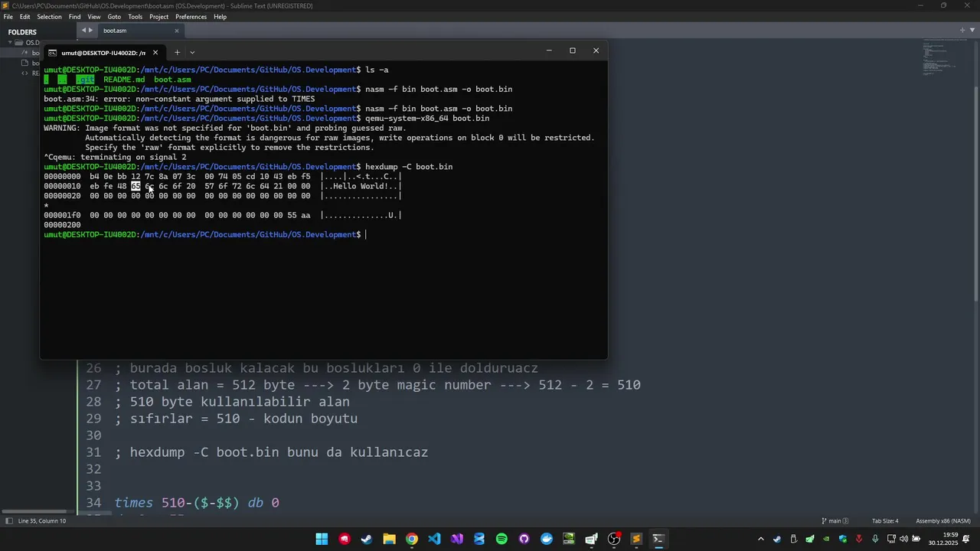
Task: Open Docker Desktop from the taskbar
Action: 547,539
